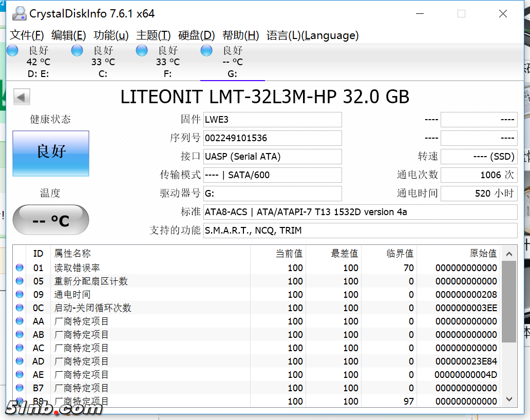The image size is (530, 420).
Task: Click the CrystalDiskInfo app icon in title bar
Action: coord(20,13)
